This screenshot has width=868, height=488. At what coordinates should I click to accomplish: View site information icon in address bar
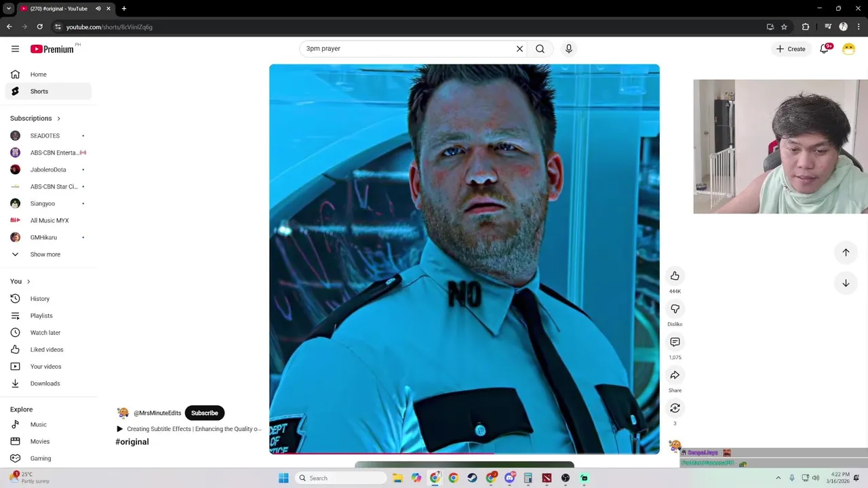click(58, 27)
